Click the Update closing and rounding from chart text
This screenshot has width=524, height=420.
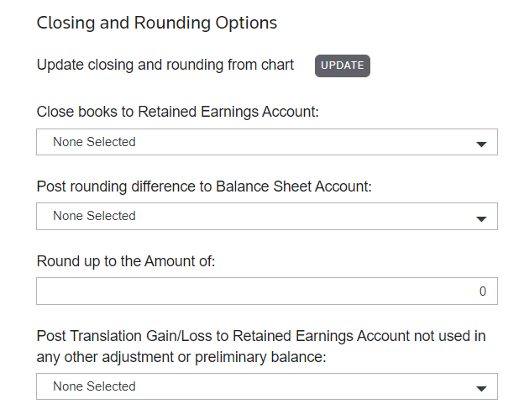165,65
